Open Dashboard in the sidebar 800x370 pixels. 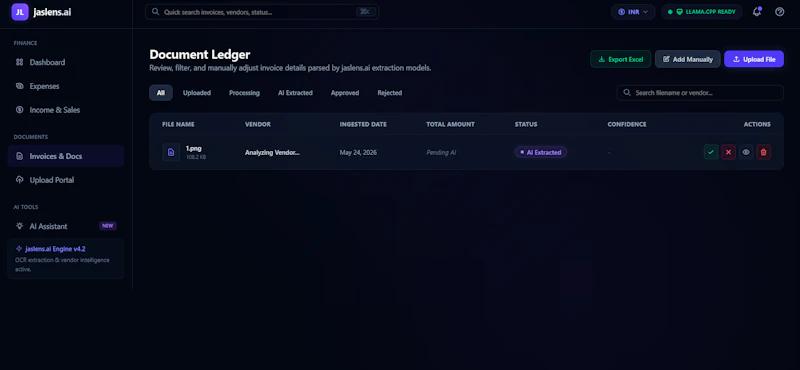click(x=66, y=62)
